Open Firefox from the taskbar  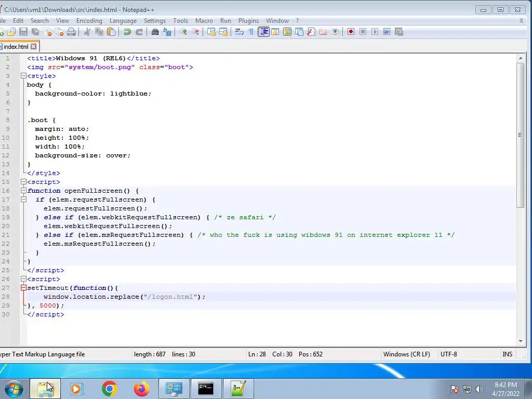pos(141,389)
